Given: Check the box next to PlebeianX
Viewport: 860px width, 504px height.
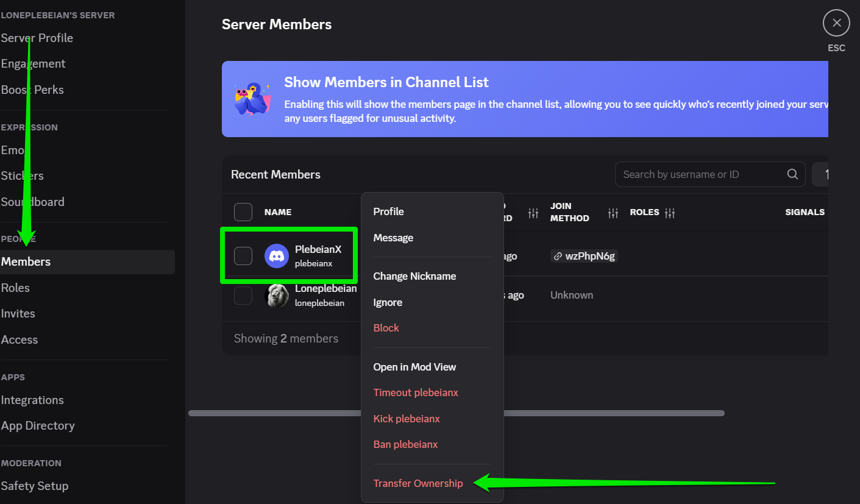Looking at the screenshot, I should point(243,256).
